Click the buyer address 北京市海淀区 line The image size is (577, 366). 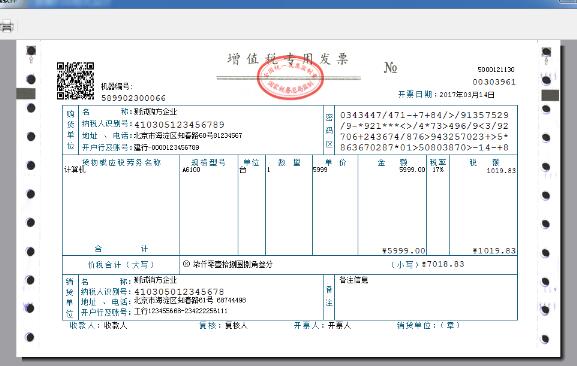pyautogui.click(x=188, y=135)
